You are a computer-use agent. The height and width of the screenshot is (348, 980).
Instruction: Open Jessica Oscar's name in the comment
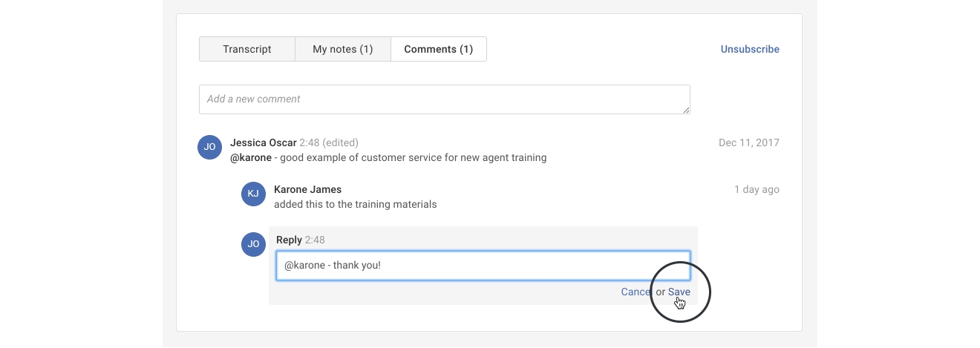[x=263, y=142]
